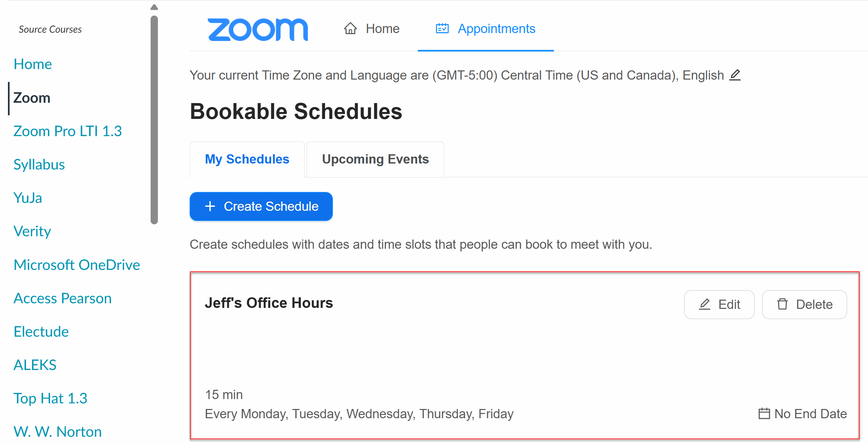Delete Jeff's Office Hours schedule
The image size is (868, 444).
coord(805,305)
